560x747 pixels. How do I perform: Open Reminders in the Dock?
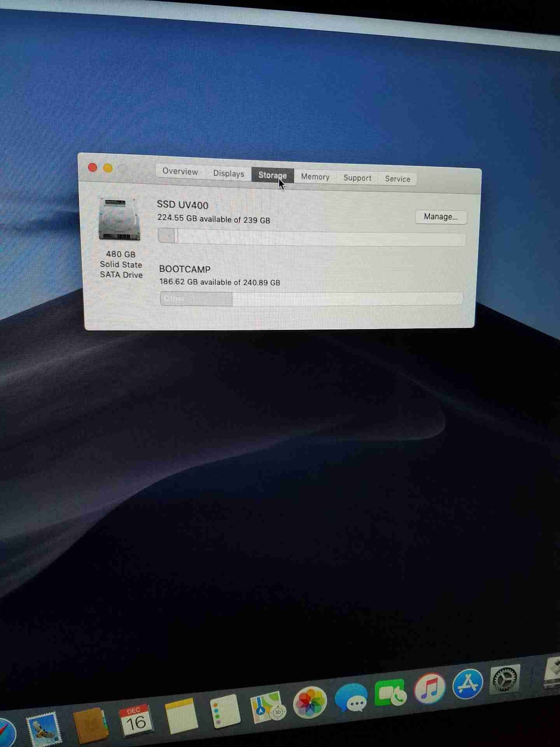coord(225,711)
